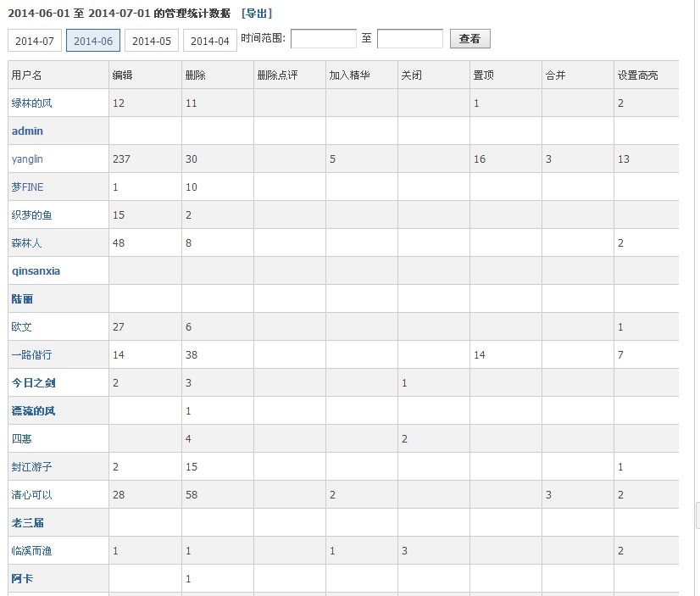The image size is (700, 596).
Task: Open the 2014-05 month tab
Action: (x=152, y=41)
